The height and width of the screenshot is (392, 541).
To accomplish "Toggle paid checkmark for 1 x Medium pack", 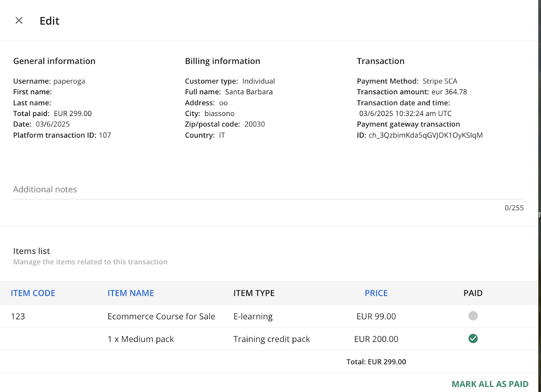I will [473, 339].
